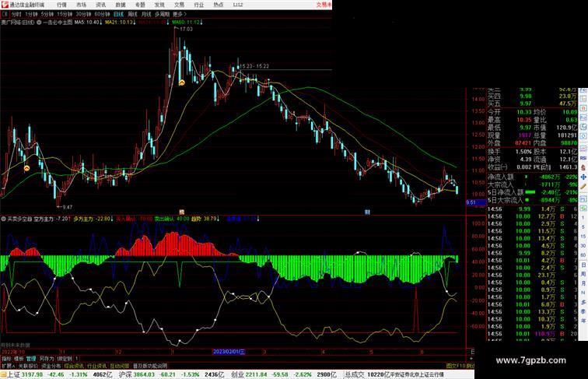Select the 周线 weekly period

click(132, 14)
